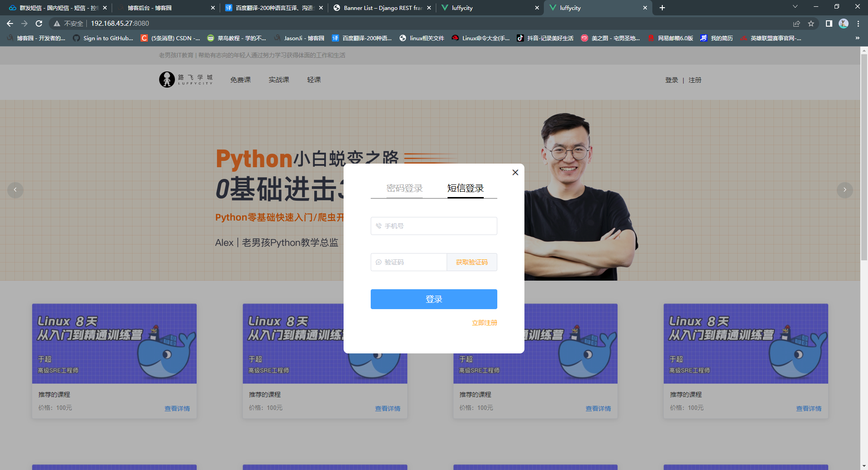Go to previous carousel banner slide
This screenshot has width=868, height=470.
(x=15, y=190)
